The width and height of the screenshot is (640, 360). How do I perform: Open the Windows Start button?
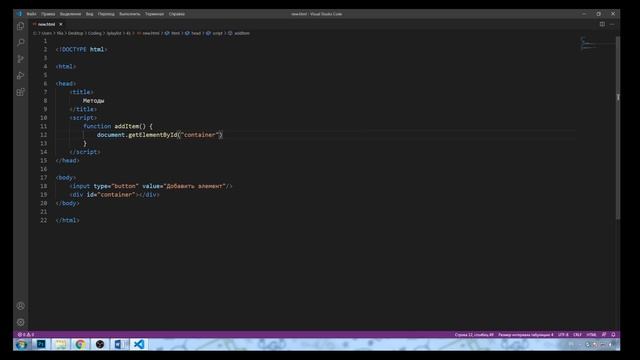(x=21, y=344)
